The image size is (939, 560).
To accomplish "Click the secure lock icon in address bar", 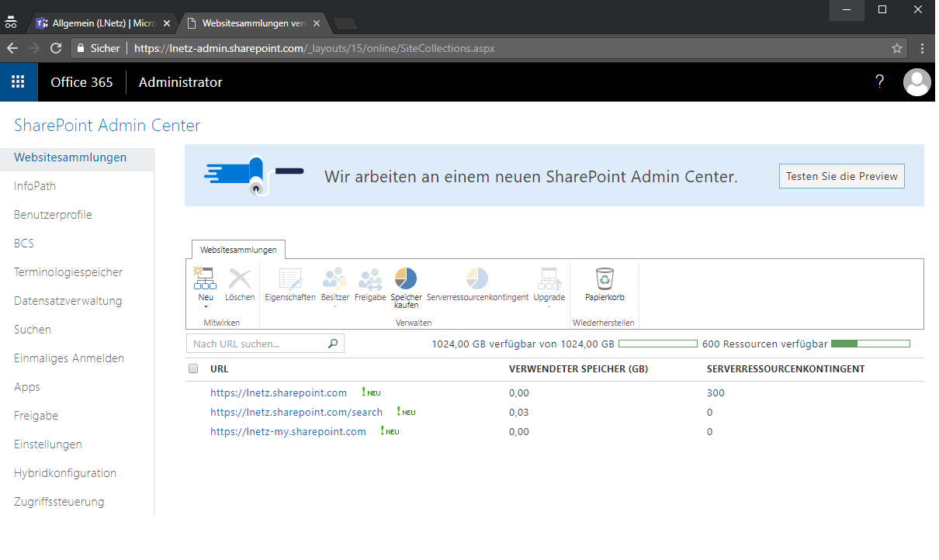I will click(x=80, y=48).
